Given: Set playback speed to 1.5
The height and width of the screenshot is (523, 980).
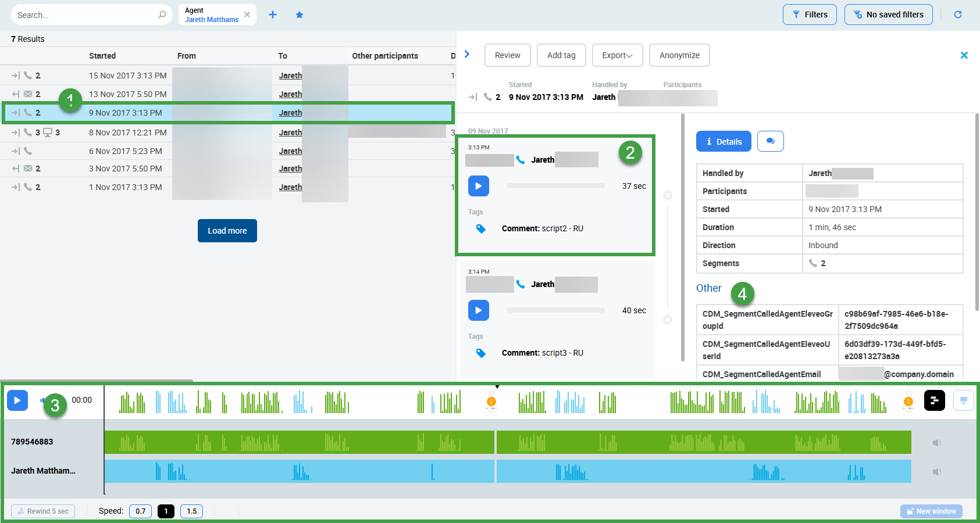Looking at the screenshot, I should click(x=191, y=511).
